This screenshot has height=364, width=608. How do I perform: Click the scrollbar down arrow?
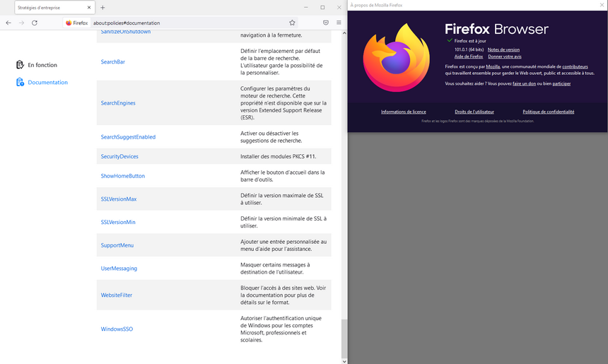pos(344,361)
